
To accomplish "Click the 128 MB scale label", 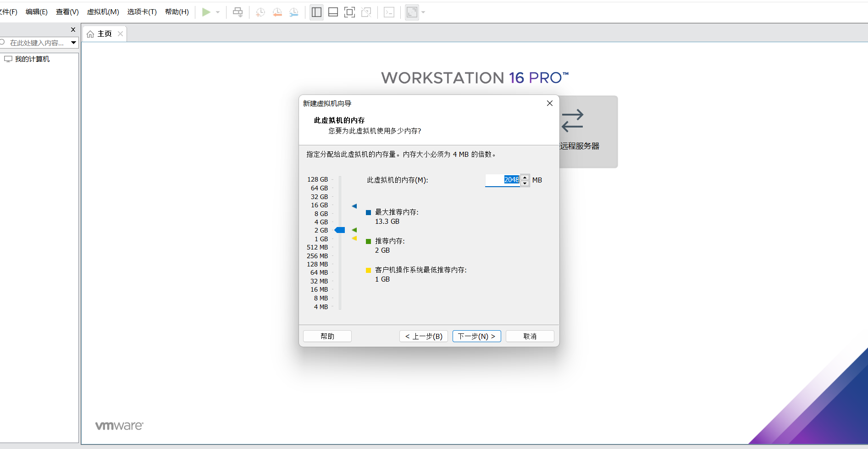I will coord(317,265).
